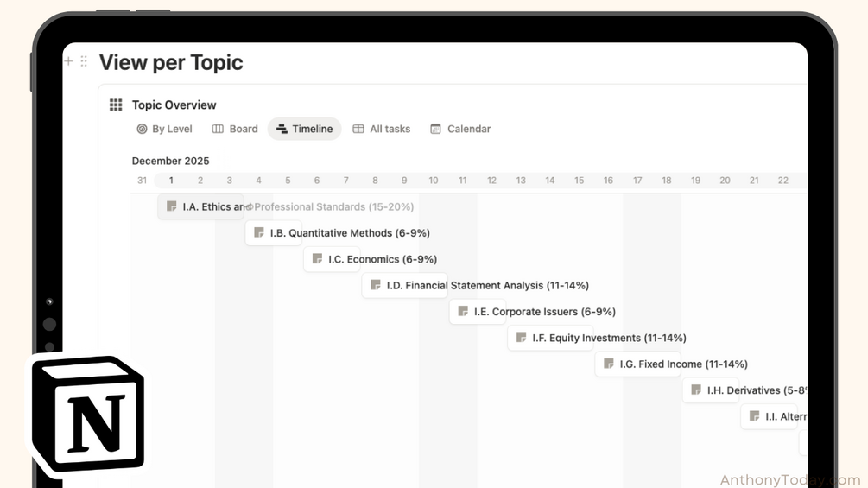Click the December 2025 month label
This screenshot has height=488, width=868.
pos(170,161)
